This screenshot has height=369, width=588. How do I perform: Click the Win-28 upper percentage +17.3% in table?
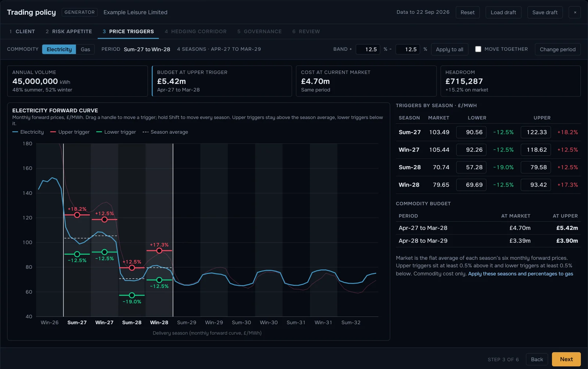point(567,185)
